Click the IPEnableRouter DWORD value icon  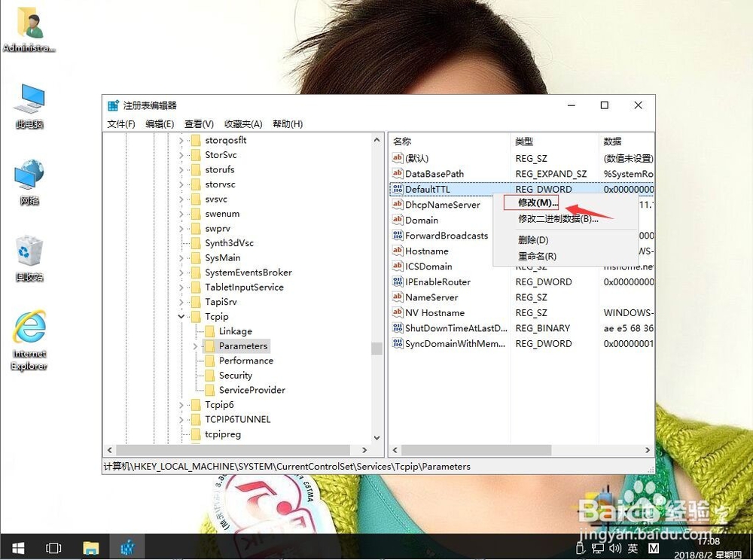pyautogui.click(x=397, y=282)
